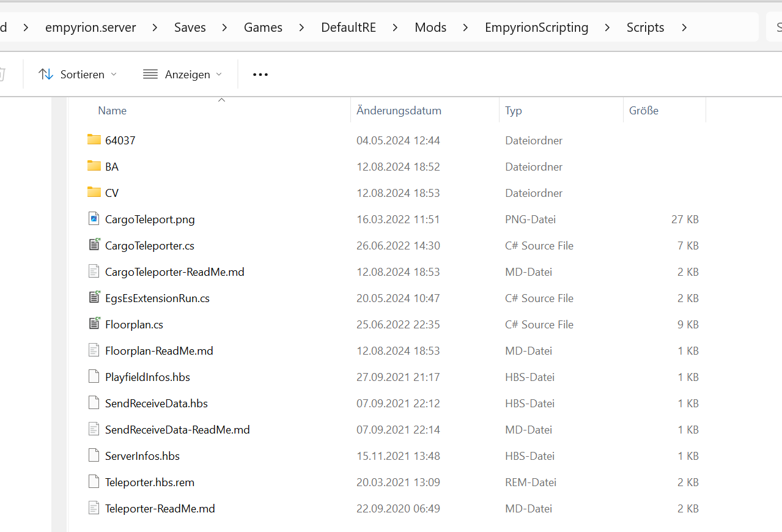Select the file name PlayfieldInfos.hbs

click(x=147, y=377)
